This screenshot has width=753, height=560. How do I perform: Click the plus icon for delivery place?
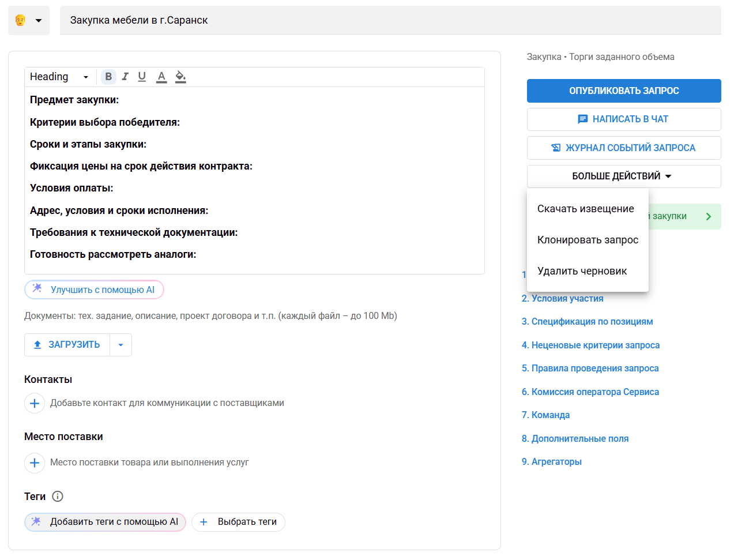coord(35,463)
